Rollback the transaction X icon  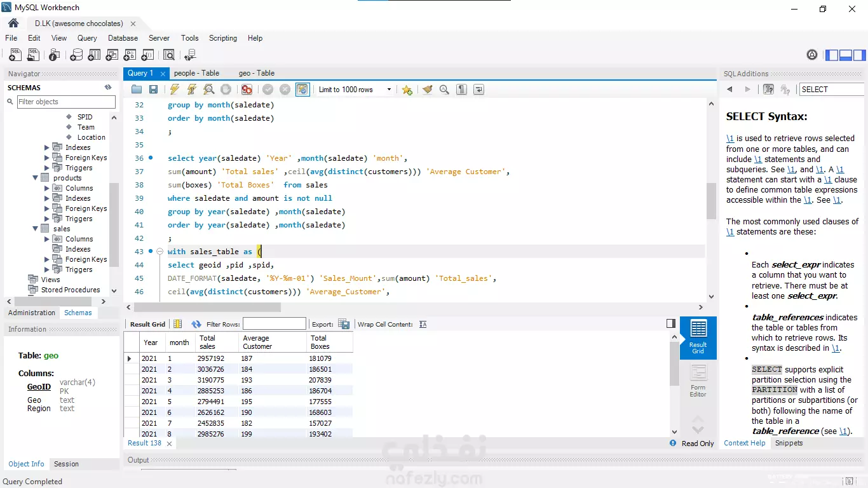[x=285, y=90]
